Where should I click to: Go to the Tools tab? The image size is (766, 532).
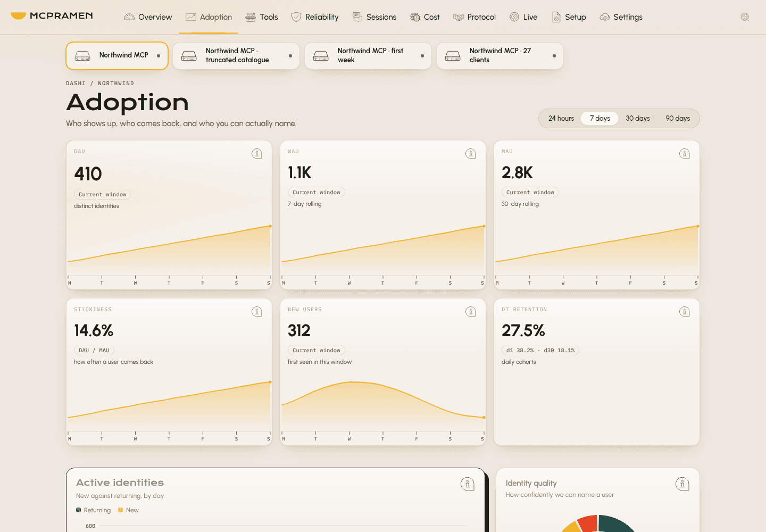[x=262, y=17]
